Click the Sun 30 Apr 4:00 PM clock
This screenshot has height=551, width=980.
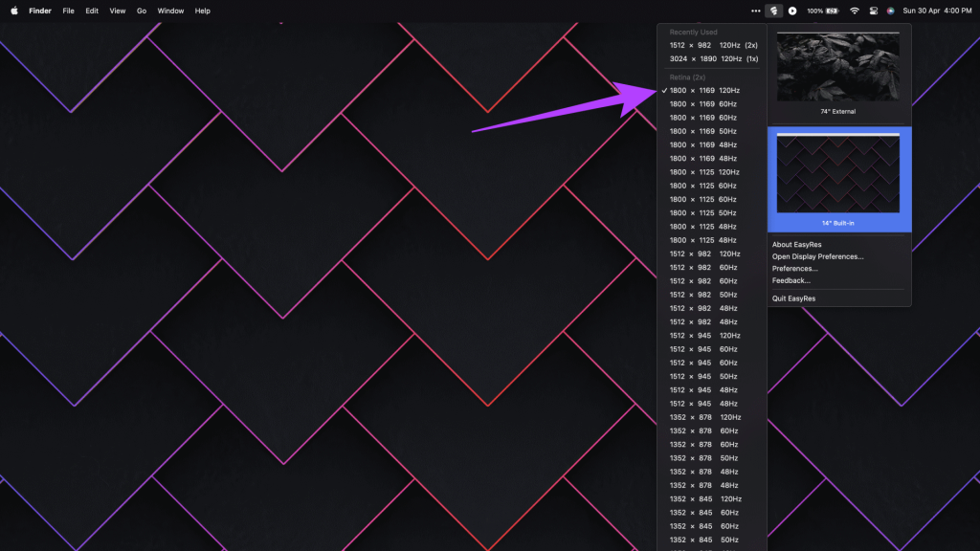[937, 11]
